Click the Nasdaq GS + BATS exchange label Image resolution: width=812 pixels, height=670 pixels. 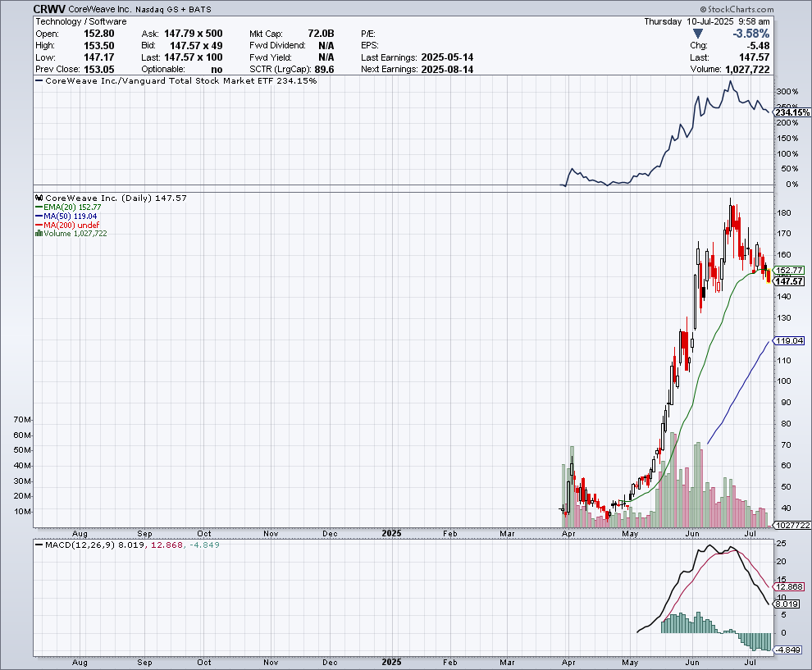pyautogui.click(x=174, y=9)
